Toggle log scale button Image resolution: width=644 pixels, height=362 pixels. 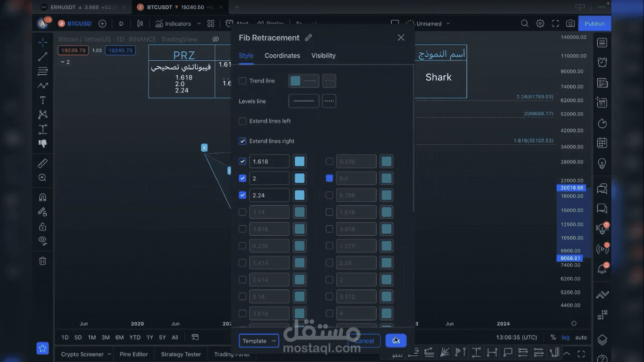coord(565,337)
